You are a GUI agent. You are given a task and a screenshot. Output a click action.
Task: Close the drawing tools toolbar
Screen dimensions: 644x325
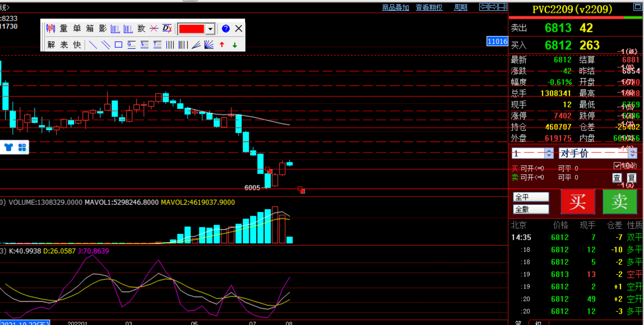pos(239,28)
